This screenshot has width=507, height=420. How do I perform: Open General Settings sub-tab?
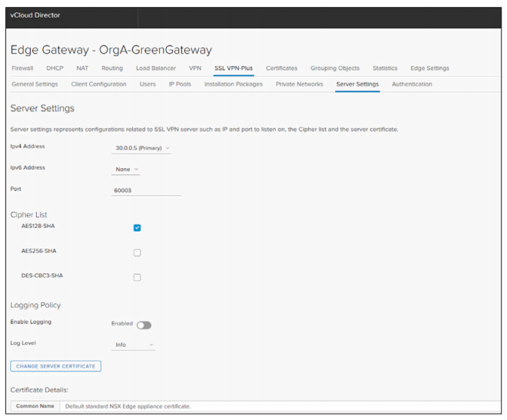coord(35,84)
